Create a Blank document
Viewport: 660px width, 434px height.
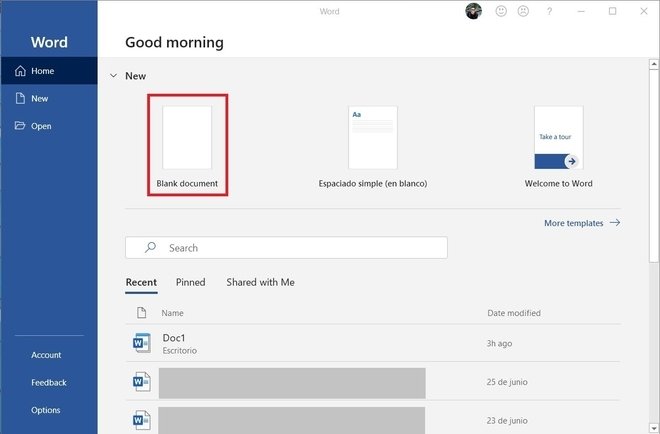(x=187, y=145)
